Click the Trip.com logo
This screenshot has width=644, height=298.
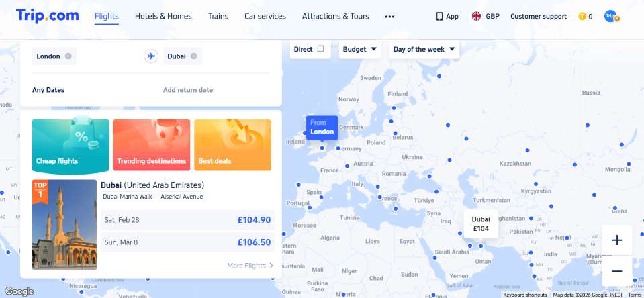coord(47,16)
